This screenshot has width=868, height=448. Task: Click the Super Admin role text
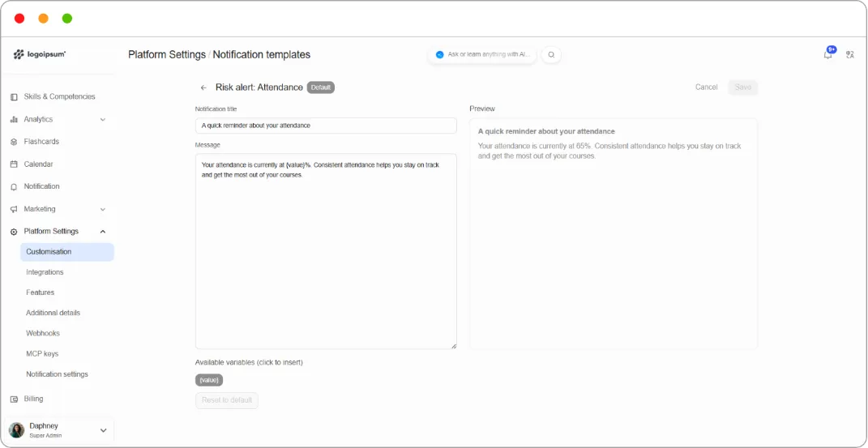(x=45, y=436)
